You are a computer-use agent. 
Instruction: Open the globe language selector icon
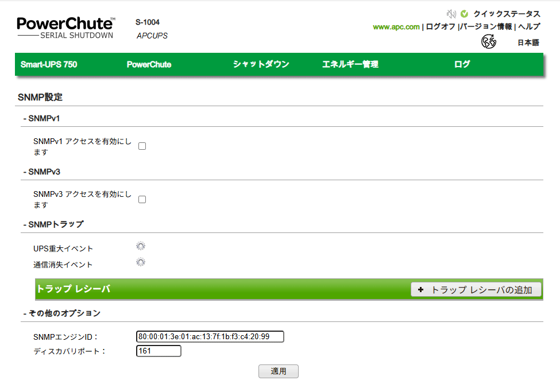[489, 42]
